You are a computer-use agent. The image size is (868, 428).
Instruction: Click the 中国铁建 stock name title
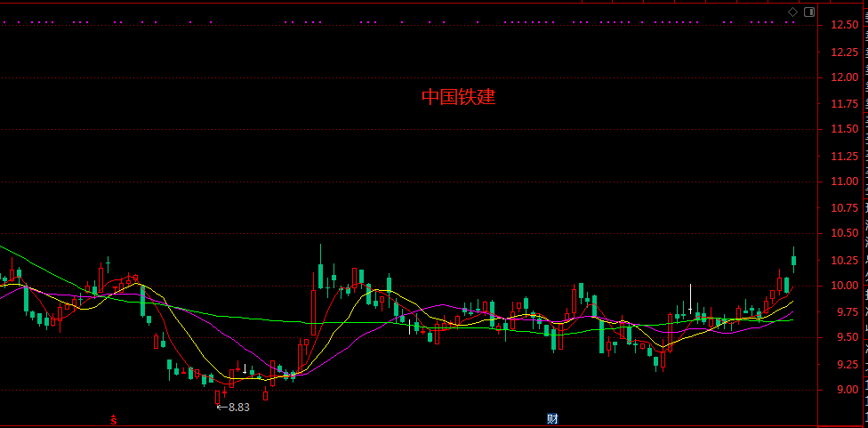[x=458, y=97]
